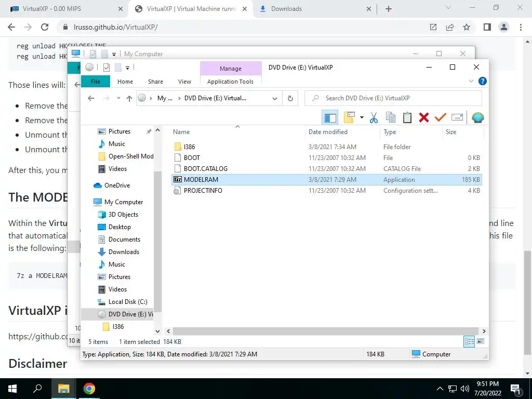Image resolution: width=532 pixels, height=399 pixels.
Task: Open the File ribbon tab
Action: click(x=96, y=82)
